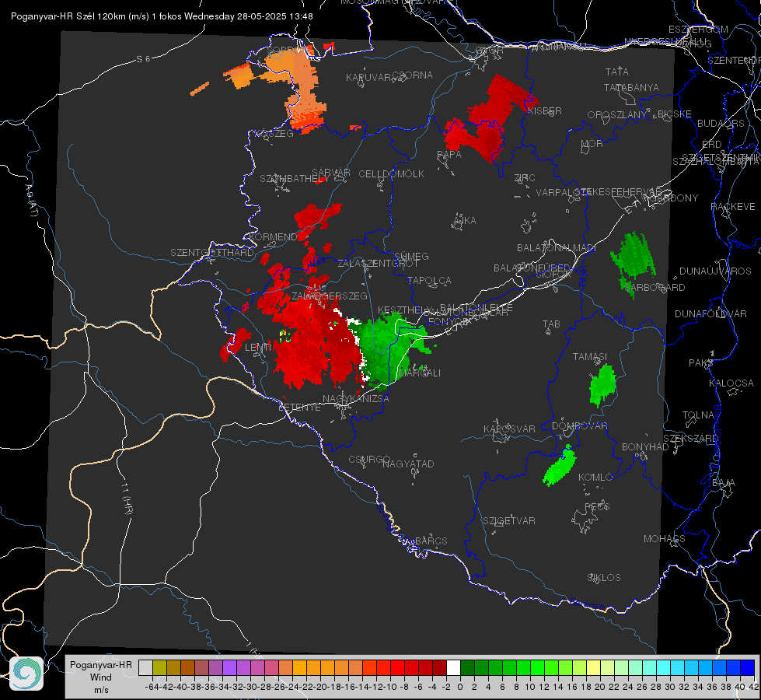Select the DUNAUJVAROS city label

pyautogui.click(x=715, y=271)
